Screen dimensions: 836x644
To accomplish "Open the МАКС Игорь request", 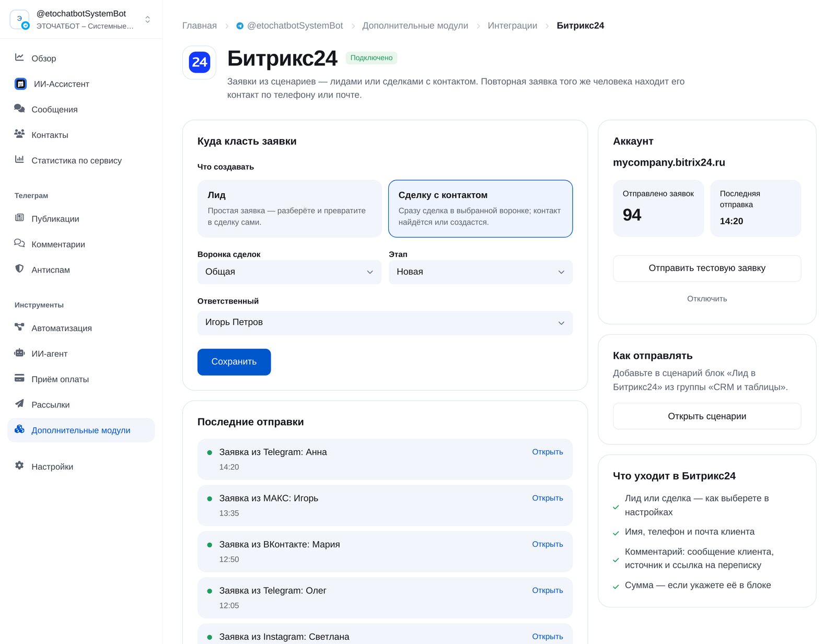I will click(x=548, y=498).
